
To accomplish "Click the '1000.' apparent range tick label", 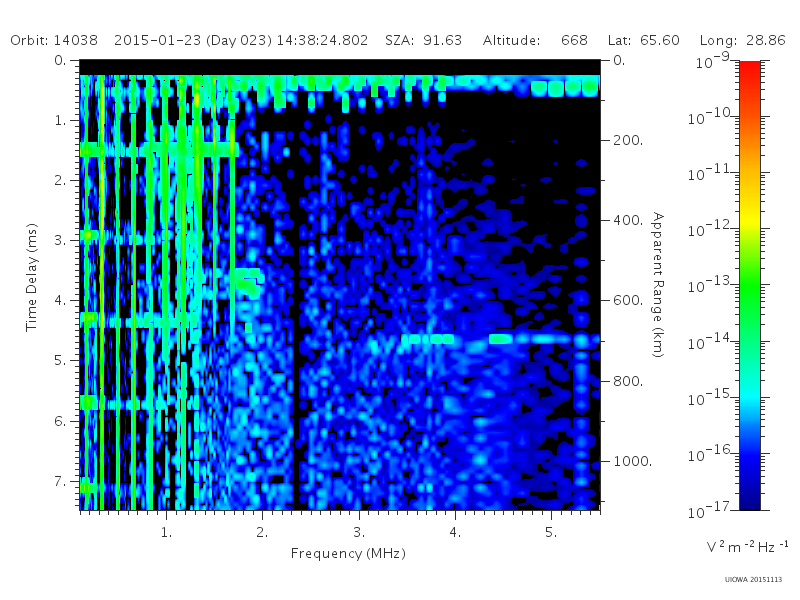I will (x=633, y=461).
